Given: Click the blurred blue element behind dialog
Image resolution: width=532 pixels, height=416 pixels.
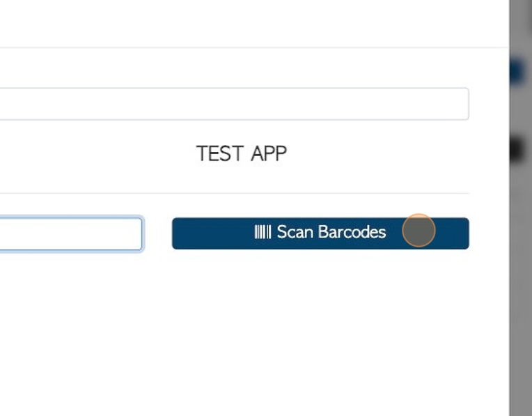Looking at the screenshot, I should click(519, 72).
